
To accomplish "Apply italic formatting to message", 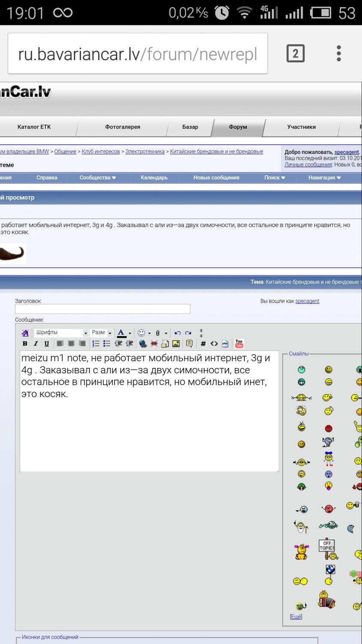I will tap(36, 343).
